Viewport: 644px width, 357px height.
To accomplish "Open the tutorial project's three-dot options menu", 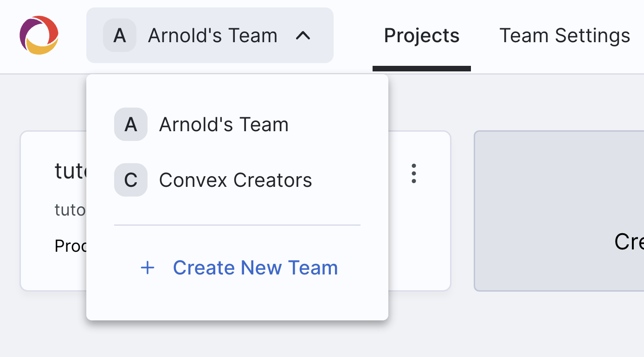I will [413, 174].
